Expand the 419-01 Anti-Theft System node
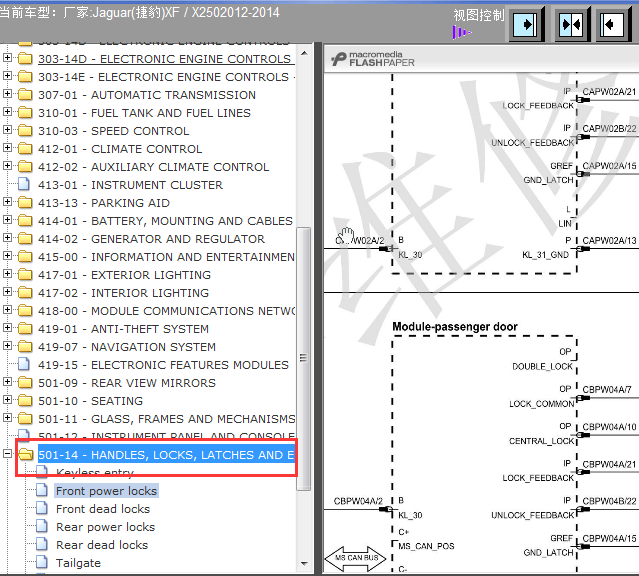639x576 pixels. click(x=7, y=328)
